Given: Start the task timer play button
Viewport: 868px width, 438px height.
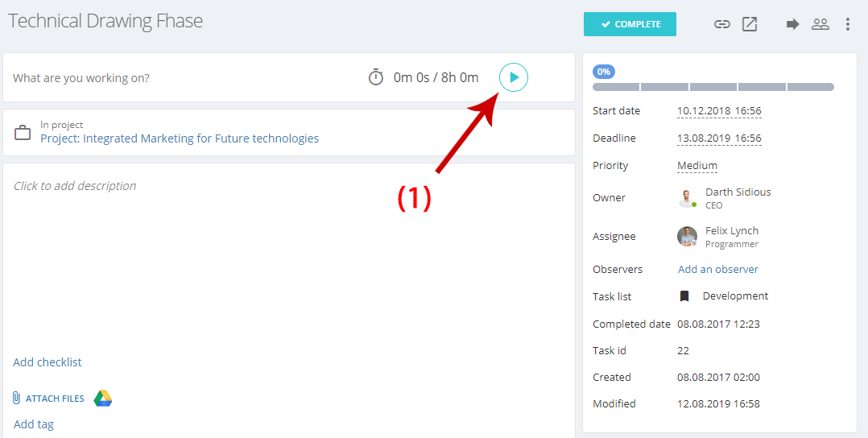Looking at the screenshot, I should [x=514, y=77].
